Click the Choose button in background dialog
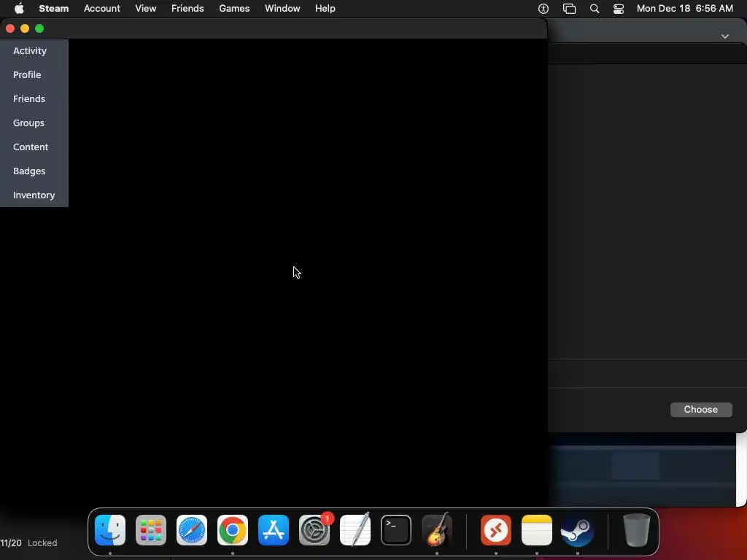The height and width of the screenshot is (560, 747). [701, 410]
